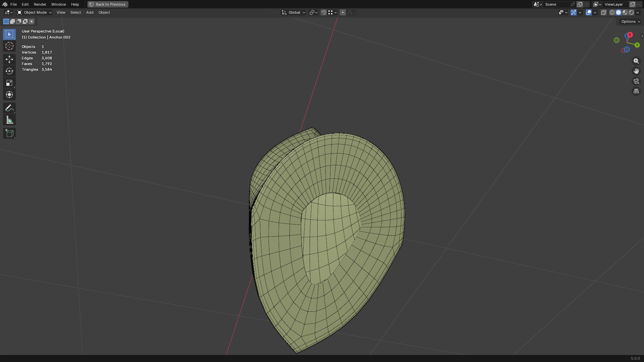This screenshot has height=362, width=644.
Task: Choose the Annotate tool
Action: (x=9, y=108)
